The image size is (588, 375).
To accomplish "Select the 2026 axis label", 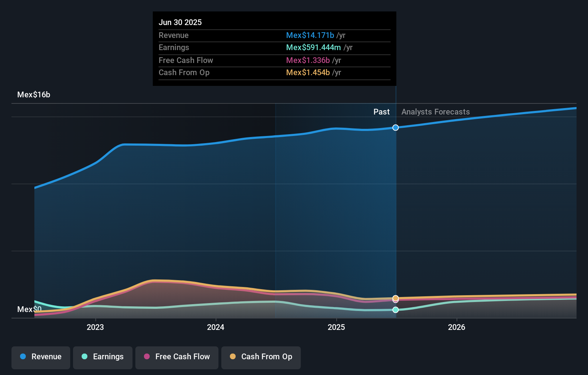I will tap(457, 327).
